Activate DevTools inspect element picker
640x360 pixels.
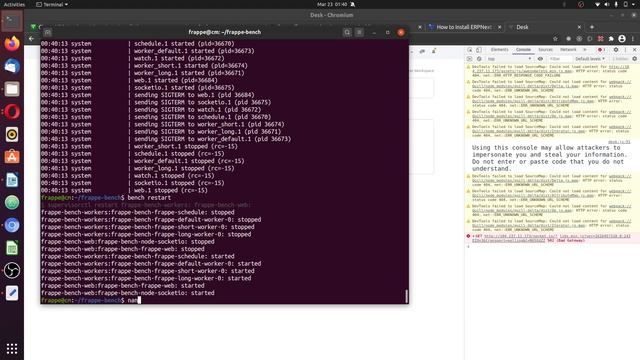tap(470, 50)
